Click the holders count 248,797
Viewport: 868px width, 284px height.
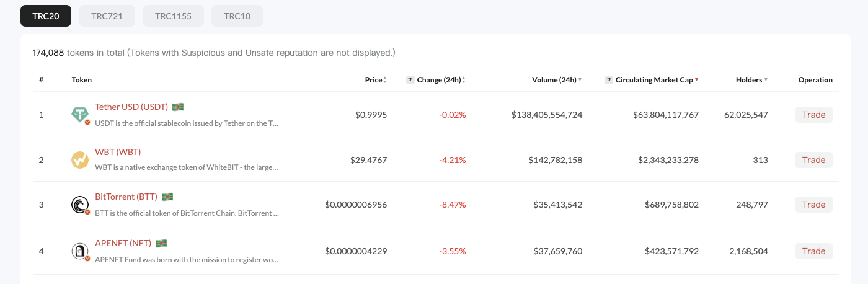tap(752, 205)
